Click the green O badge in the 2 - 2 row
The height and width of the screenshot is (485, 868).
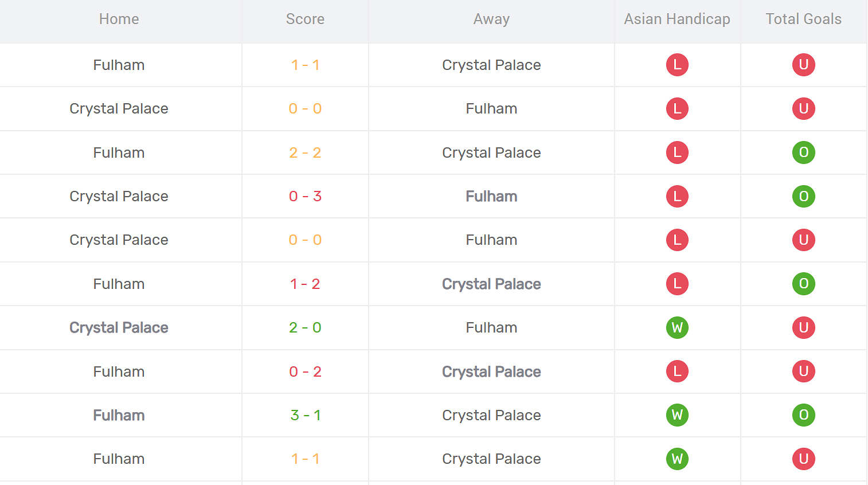(803, 152)
